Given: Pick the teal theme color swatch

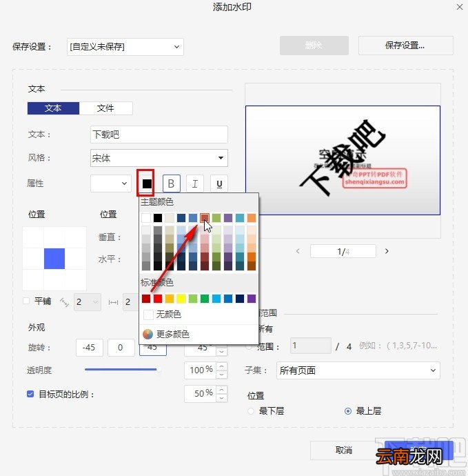Looking at the screenshot, I should click(240, 218).
